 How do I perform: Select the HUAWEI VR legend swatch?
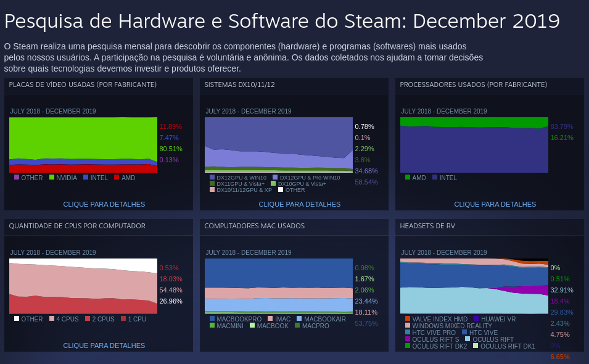[476, 318]
